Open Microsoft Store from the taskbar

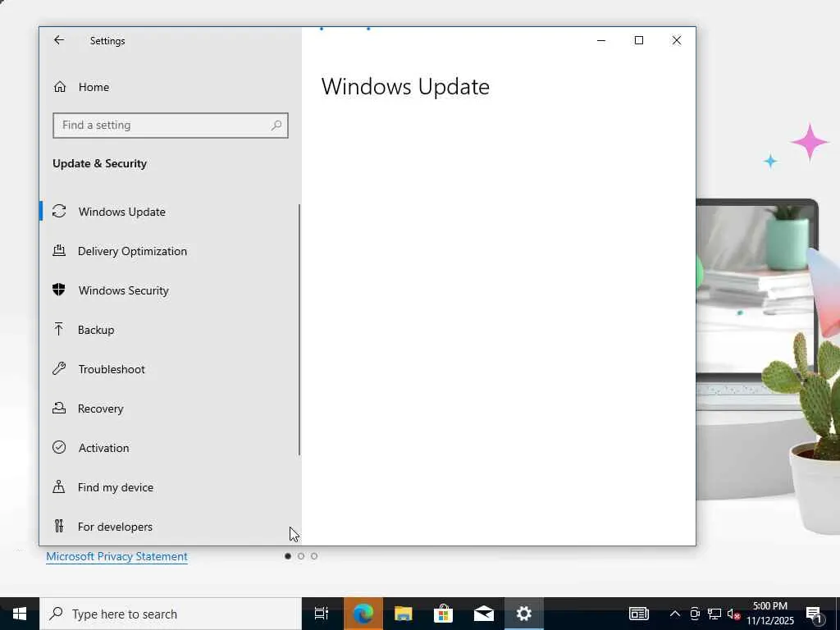point(443,614)
